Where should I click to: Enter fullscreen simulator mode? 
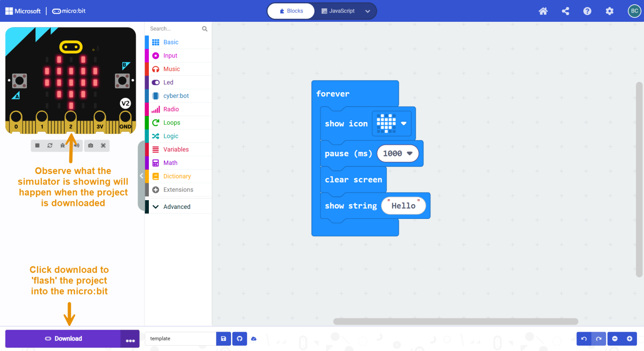click(x=103, y=146)
